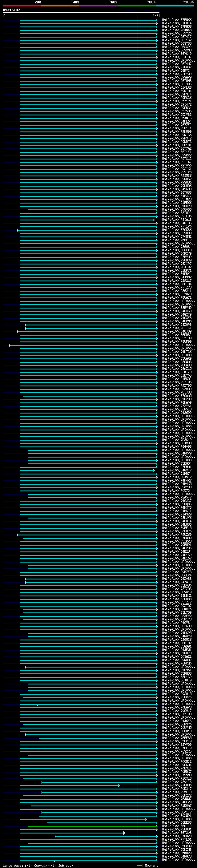Viewport: 197px width, 868px height.
Task: Select the UniRef100_B9RTA4 label
Action: point(176,91)
